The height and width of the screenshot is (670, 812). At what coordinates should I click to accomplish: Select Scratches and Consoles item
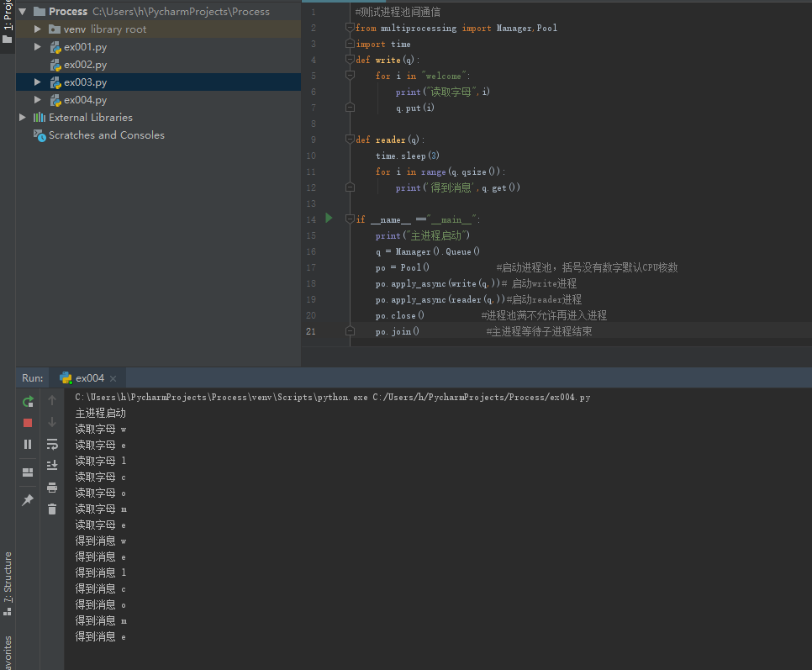107,135
